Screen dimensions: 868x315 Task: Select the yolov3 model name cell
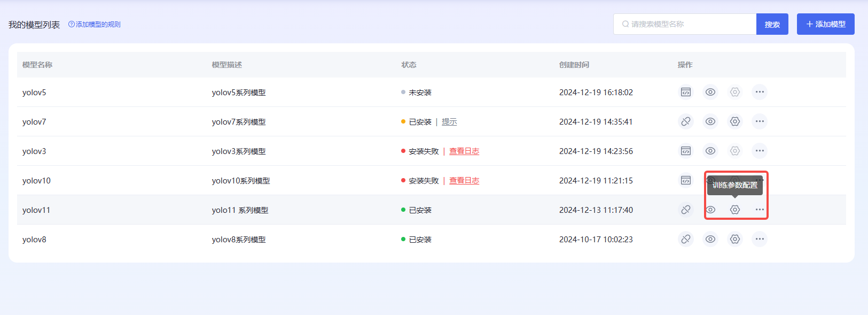(x=34, y=151)
